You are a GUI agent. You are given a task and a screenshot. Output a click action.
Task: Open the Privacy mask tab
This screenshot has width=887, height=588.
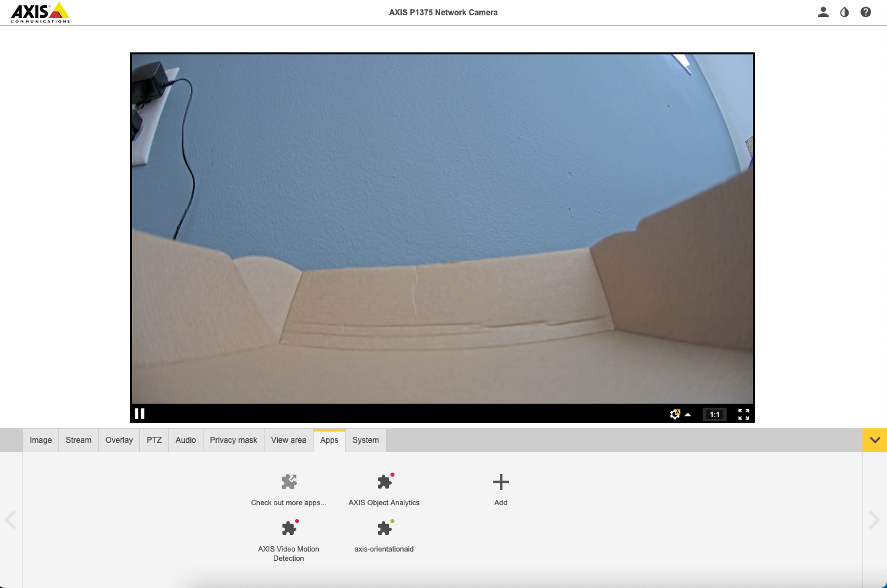point(233,440)
